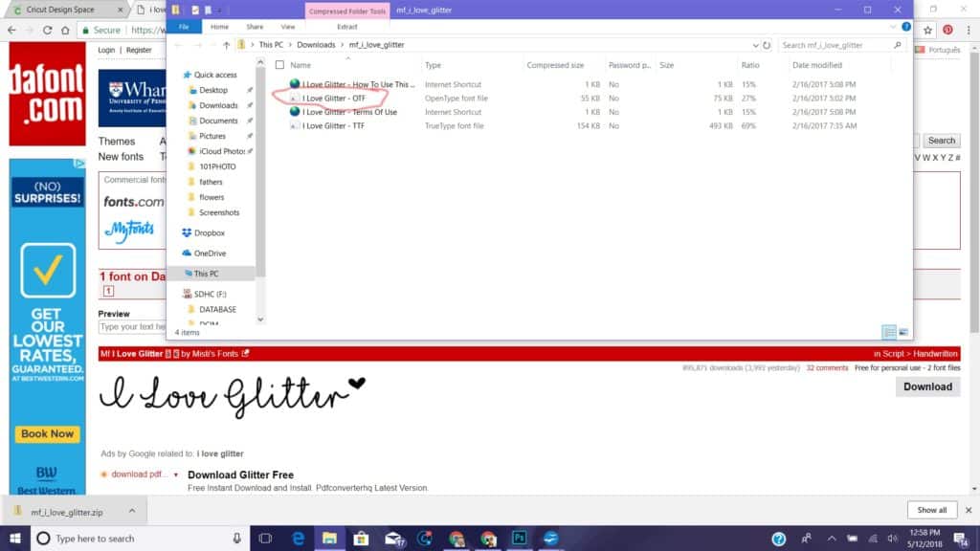Click the Cortana microphone icon

point(237,538)
